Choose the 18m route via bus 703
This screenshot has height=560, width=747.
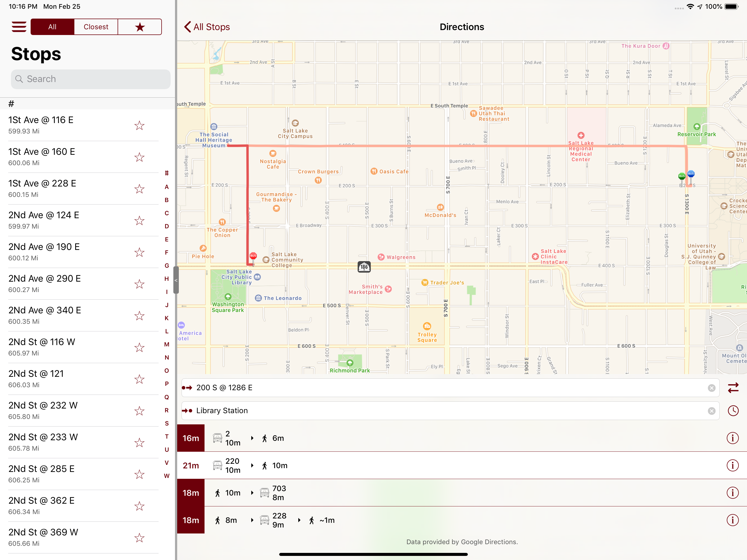(x=462, y=493)
